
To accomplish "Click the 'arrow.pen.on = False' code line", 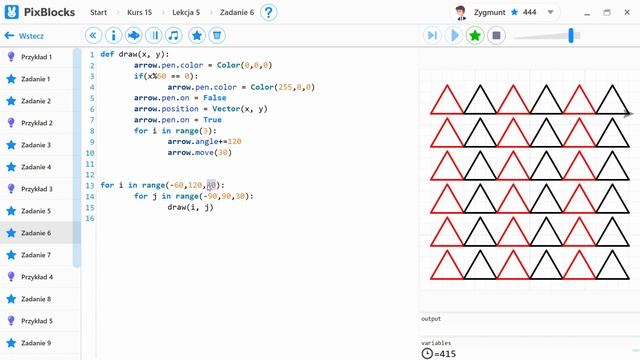I will (180, 98).
